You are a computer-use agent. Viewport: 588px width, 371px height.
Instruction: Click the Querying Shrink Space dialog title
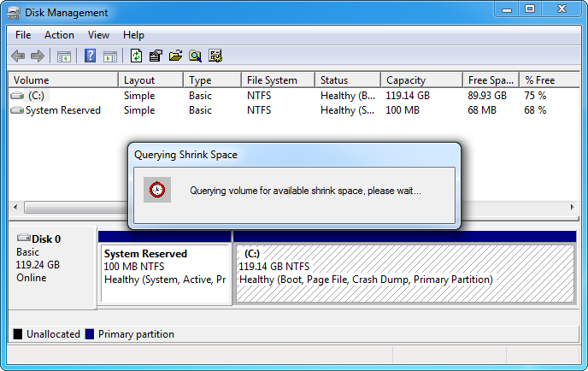pos(185,155)
